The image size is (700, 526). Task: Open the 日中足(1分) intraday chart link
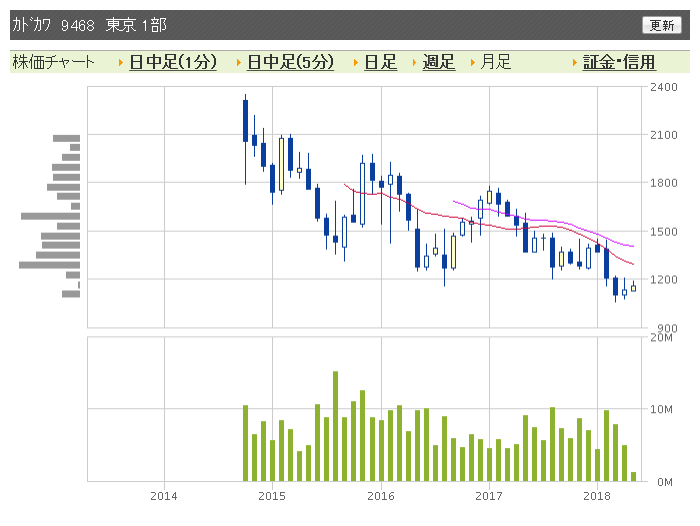(173, 62)
